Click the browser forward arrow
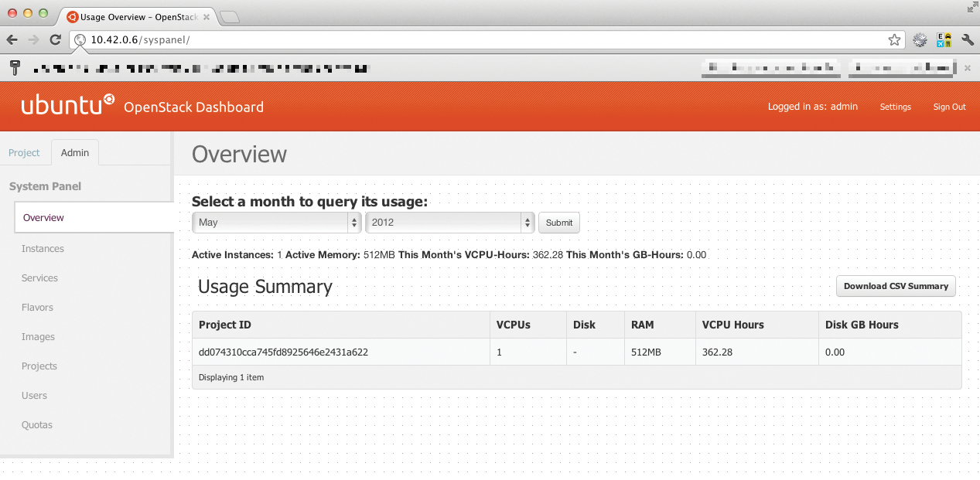The image size is (980, 480). coord(33,39)
